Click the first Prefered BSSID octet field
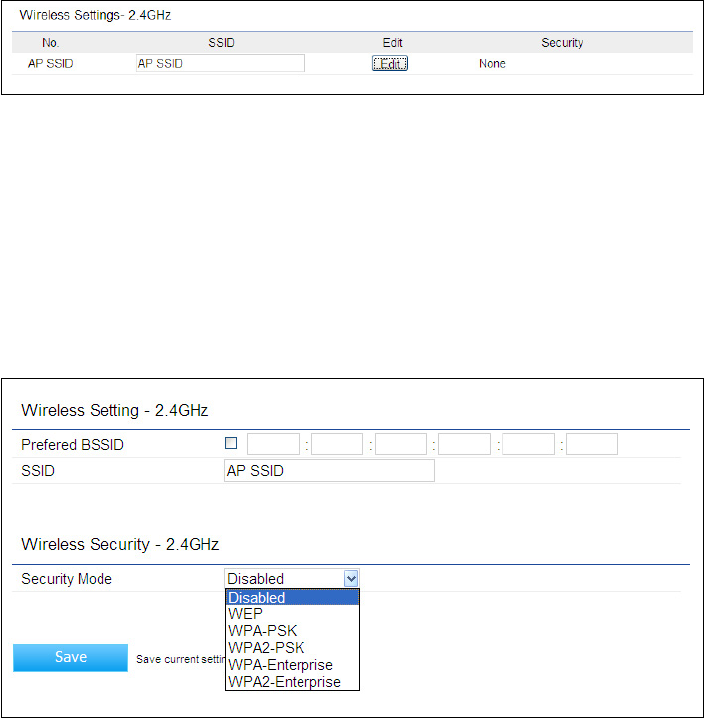704x718 pixels. coord(273,444)
